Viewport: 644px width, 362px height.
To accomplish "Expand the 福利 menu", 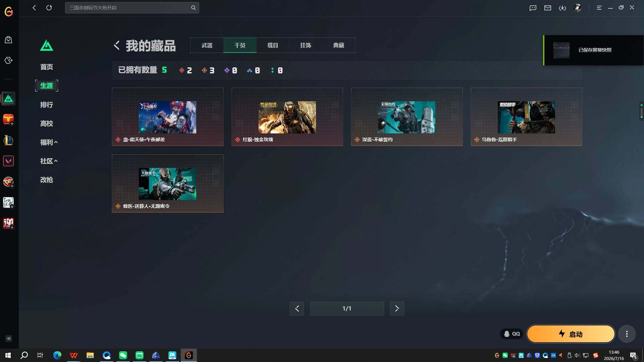I will pyautogui.click(x=49, y=142).
